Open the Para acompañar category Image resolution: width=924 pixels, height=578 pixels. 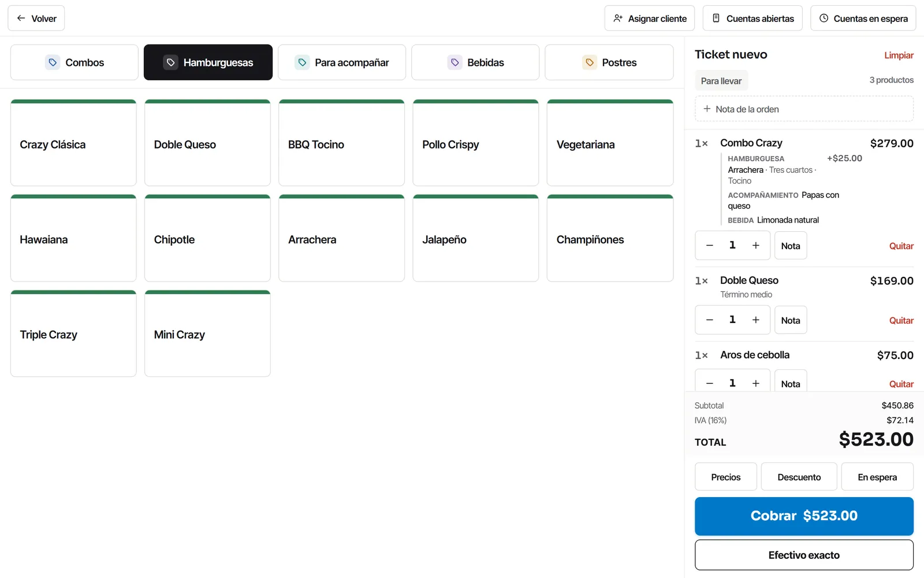342,62
